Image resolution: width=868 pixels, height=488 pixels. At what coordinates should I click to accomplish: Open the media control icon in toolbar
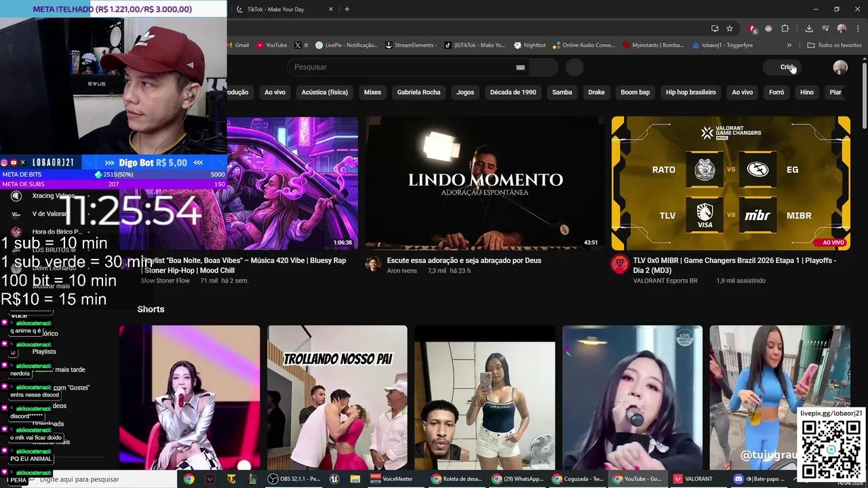tap(825, 28)
